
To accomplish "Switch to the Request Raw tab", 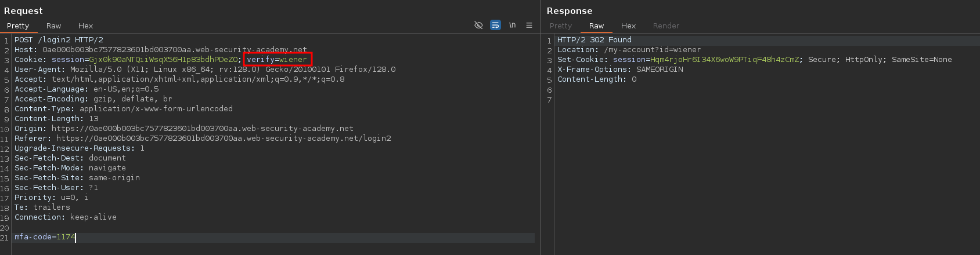I will pos(54,25).
